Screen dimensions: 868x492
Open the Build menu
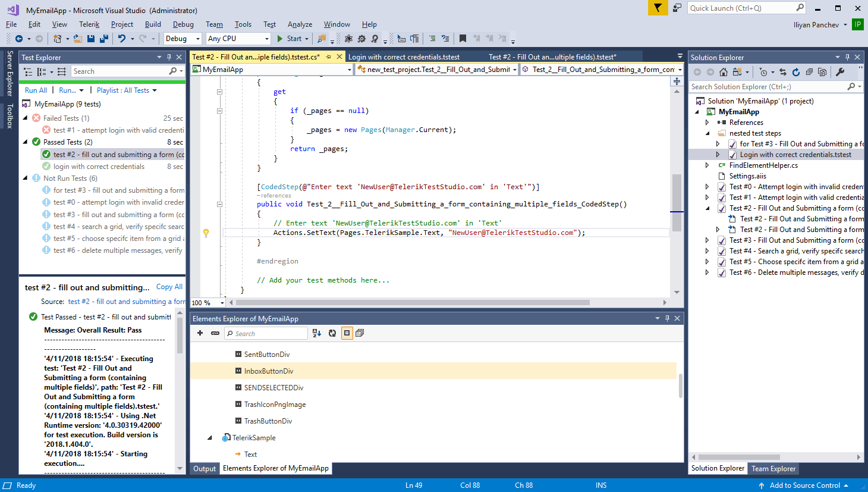click(x=153, y=24)
